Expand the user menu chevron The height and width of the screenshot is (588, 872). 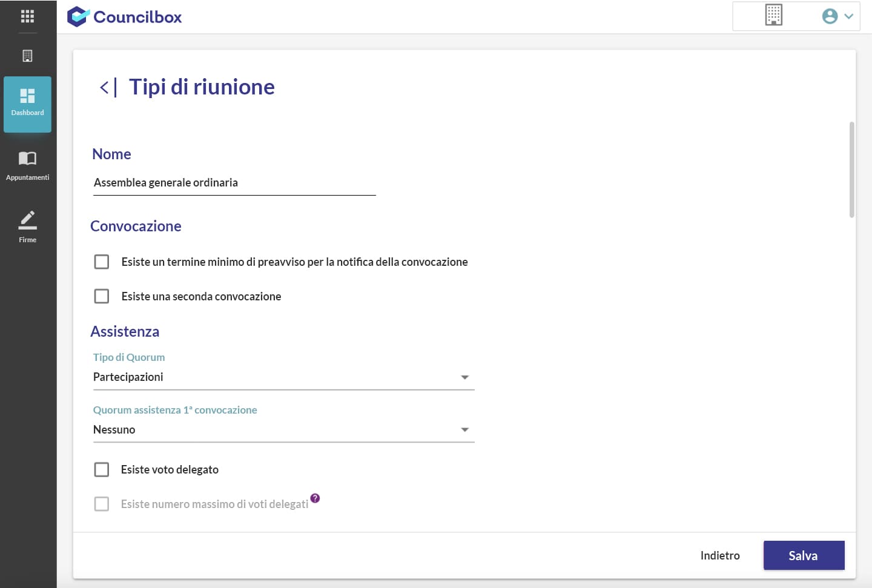point(849,16)
